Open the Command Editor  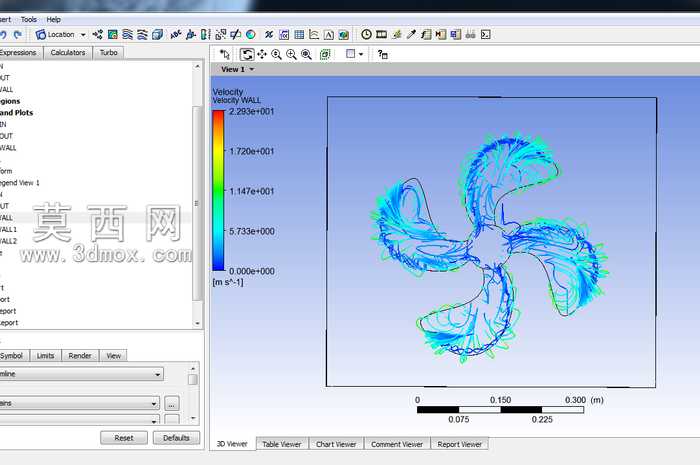click(x=486, y=34)
